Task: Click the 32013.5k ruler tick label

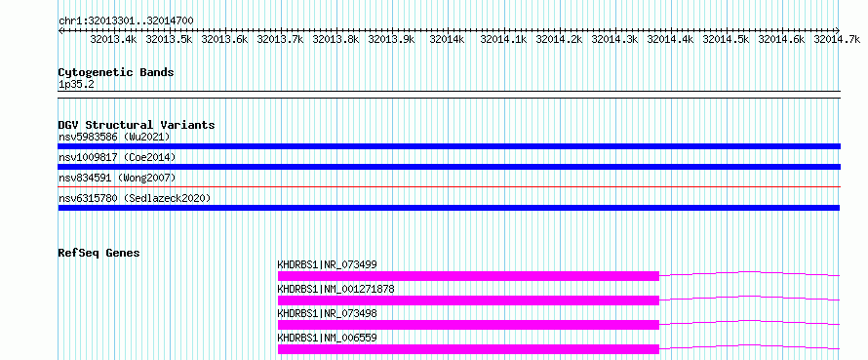Action: click(169, 39)
